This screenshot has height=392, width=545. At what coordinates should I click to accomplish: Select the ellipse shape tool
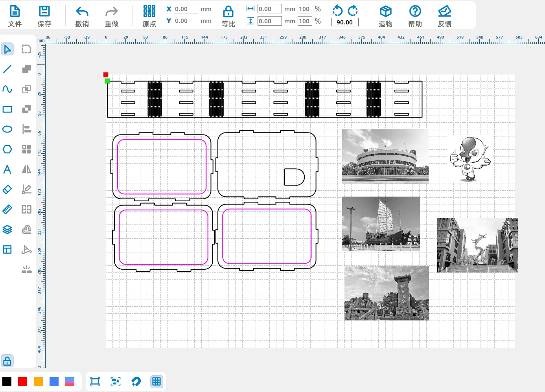(x=7, y=129)
